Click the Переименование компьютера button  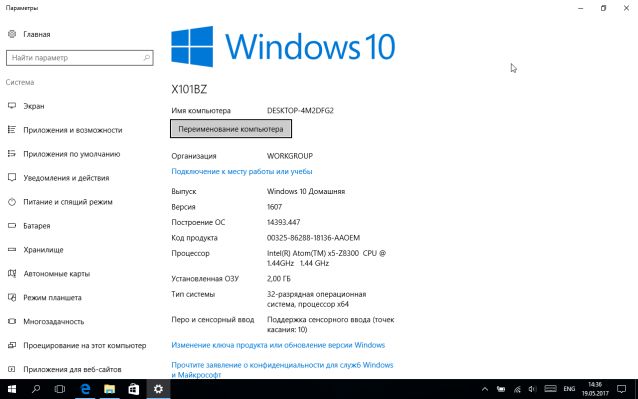pyautogui.click(x=231, y=129)
